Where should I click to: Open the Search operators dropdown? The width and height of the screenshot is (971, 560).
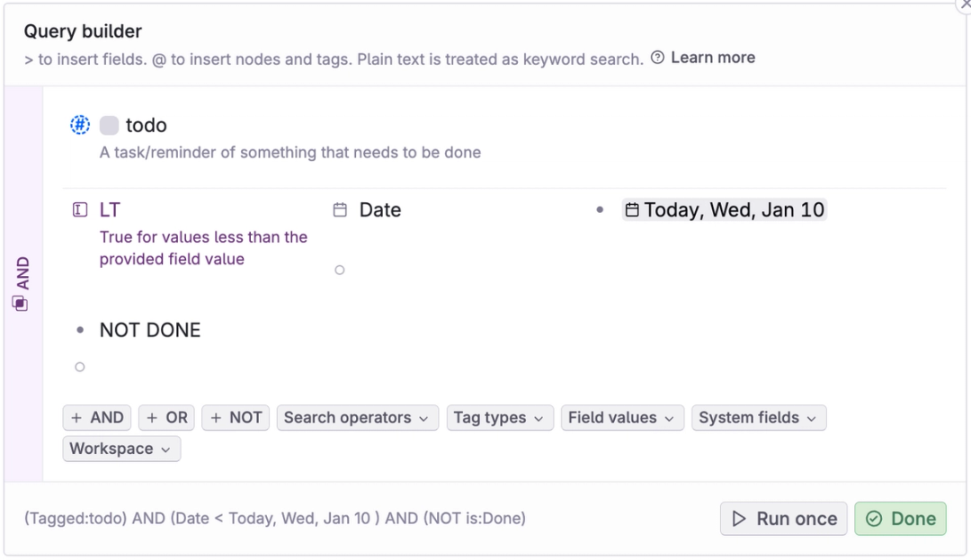[358, 418]
